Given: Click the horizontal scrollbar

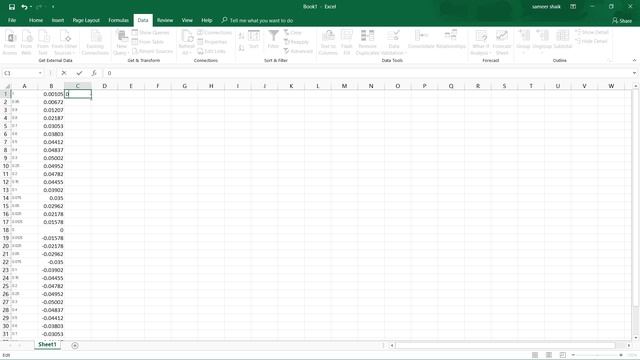Looking at the screenshot, I should point(506,345).
